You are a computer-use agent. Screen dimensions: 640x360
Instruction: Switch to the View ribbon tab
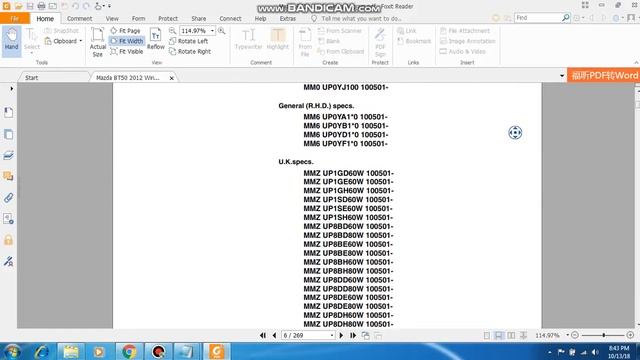[112, 18]
